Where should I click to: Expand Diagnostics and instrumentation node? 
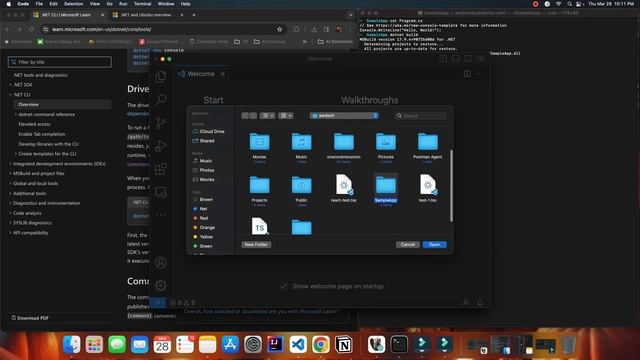pos(11,203)
